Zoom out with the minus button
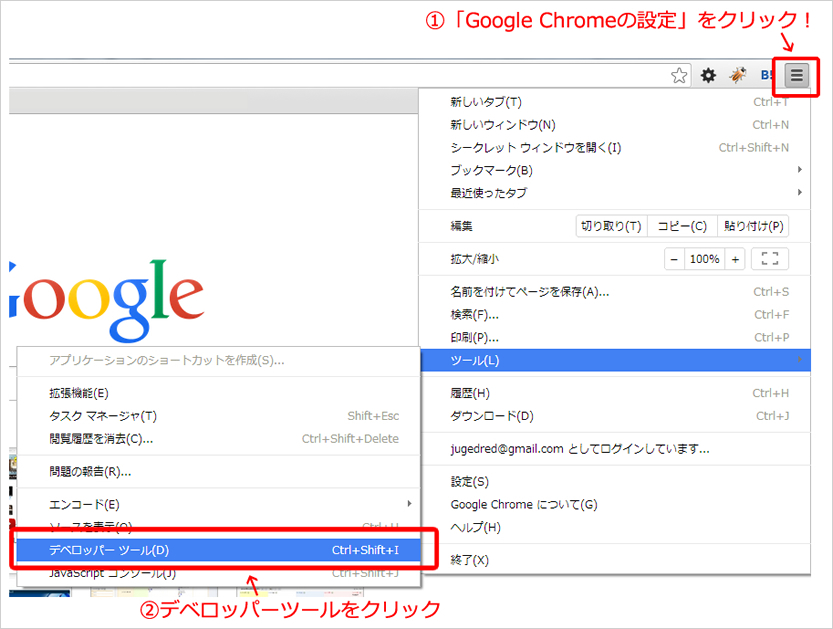This screenshot has height=629, width=833. [x=674, y=259]
